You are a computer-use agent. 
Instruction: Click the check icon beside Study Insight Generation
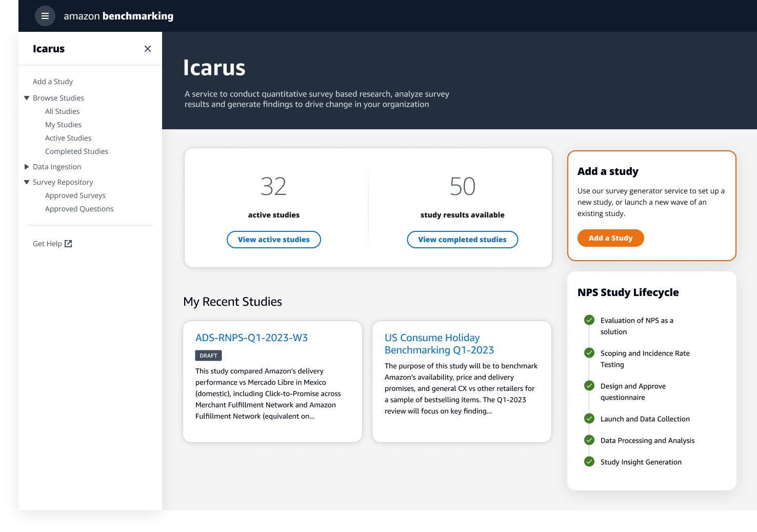tap(589, 462)
